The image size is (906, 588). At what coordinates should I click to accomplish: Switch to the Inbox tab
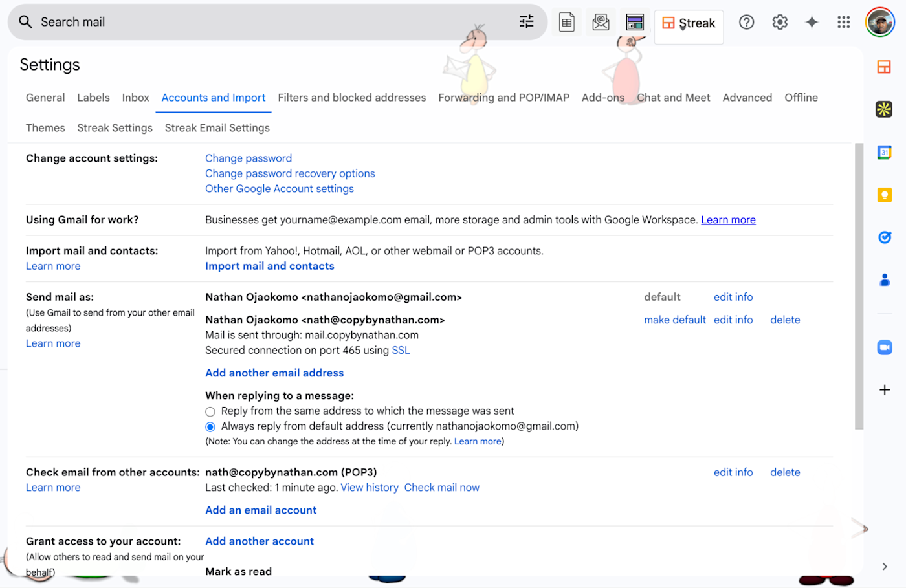click(135, 98)
